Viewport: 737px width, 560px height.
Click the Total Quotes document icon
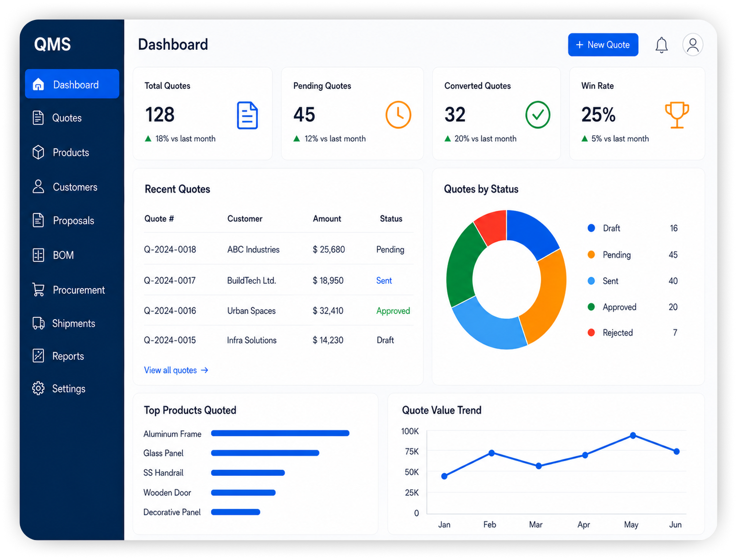247,116
